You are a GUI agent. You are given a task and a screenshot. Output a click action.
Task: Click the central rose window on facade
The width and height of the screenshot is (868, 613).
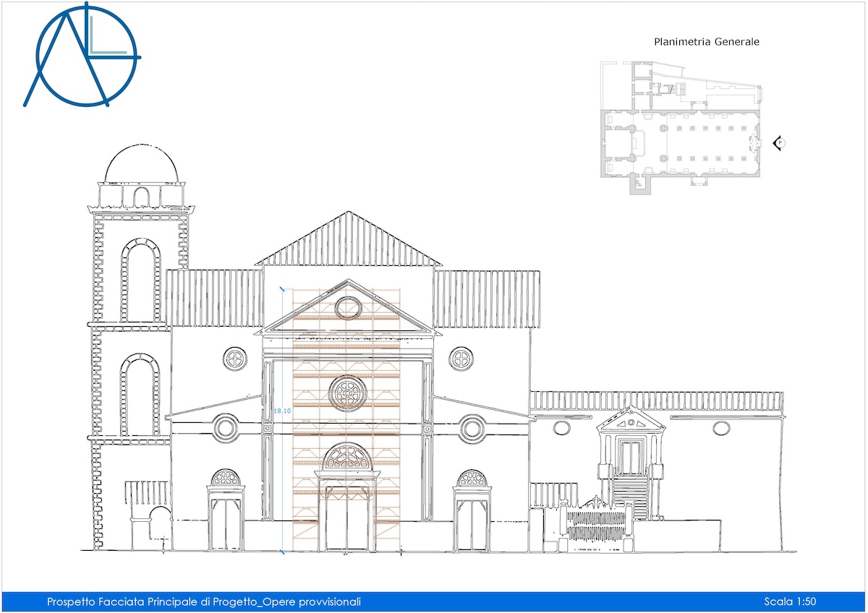pyautogui.click(x=348, y=393)
